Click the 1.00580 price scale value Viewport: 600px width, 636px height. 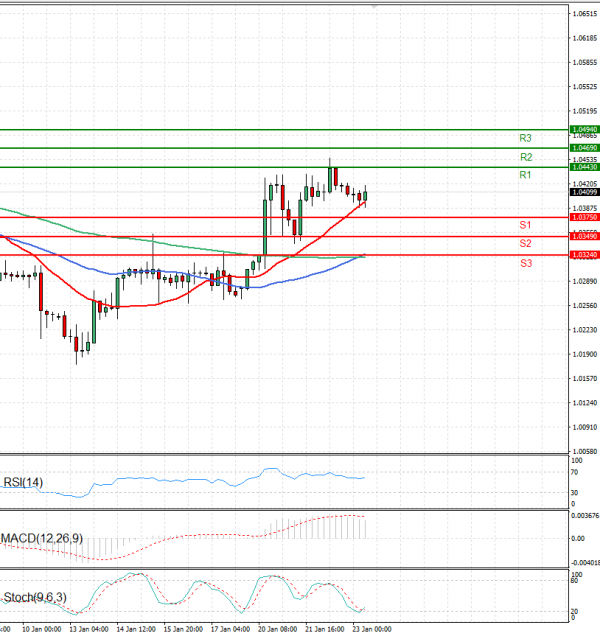click(x=585, y=451)
